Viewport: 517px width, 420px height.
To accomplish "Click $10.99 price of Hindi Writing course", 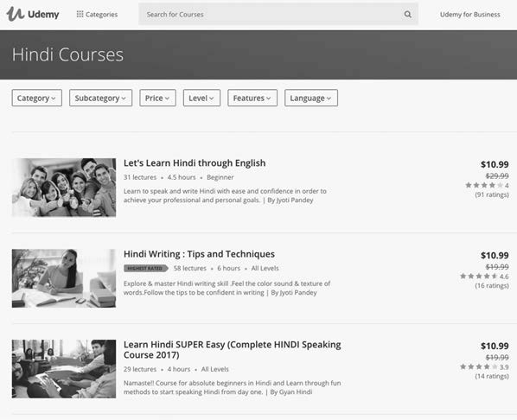I will (495, 255).
